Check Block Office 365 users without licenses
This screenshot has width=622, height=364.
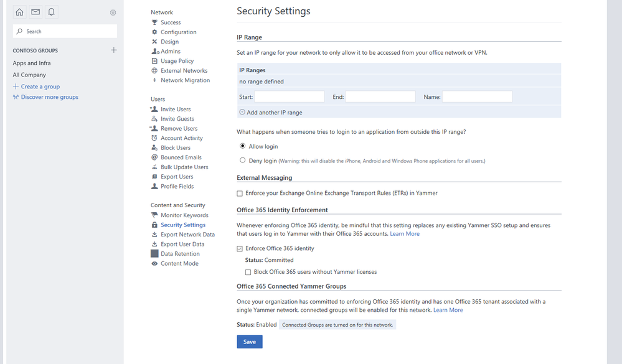tap(248, 272)
